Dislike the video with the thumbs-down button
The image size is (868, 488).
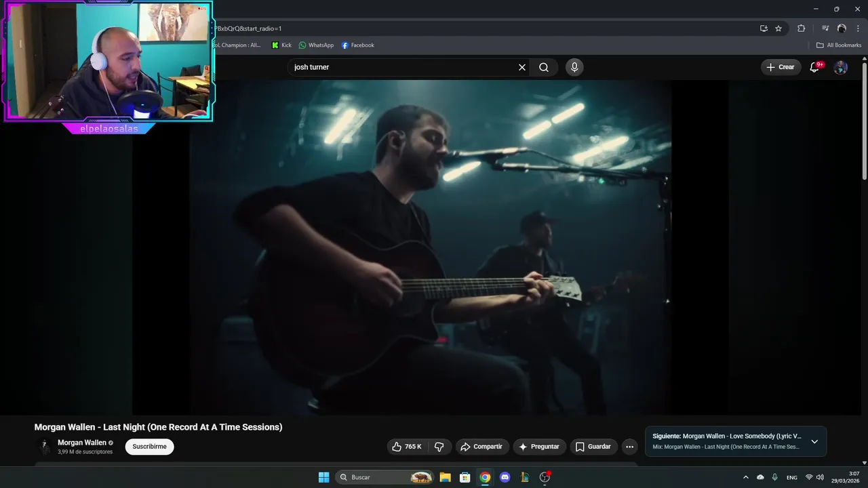(x=439, y=447)
